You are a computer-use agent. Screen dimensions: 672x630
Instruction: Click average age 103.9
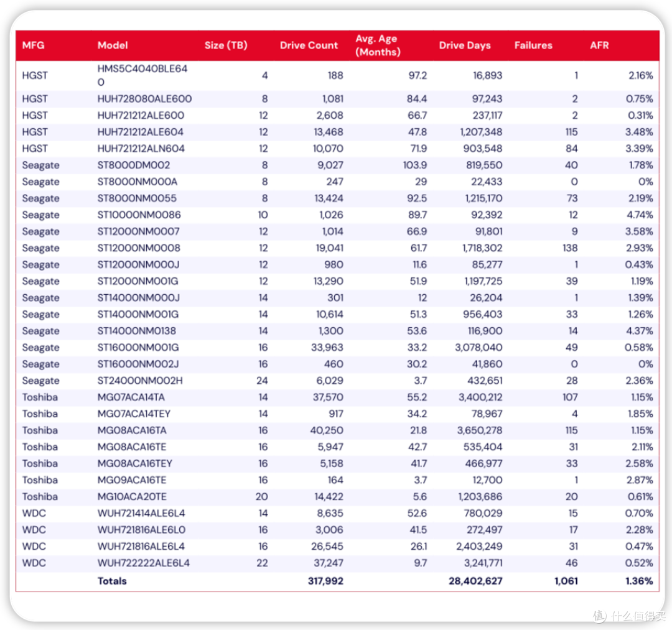pos(415,165)
